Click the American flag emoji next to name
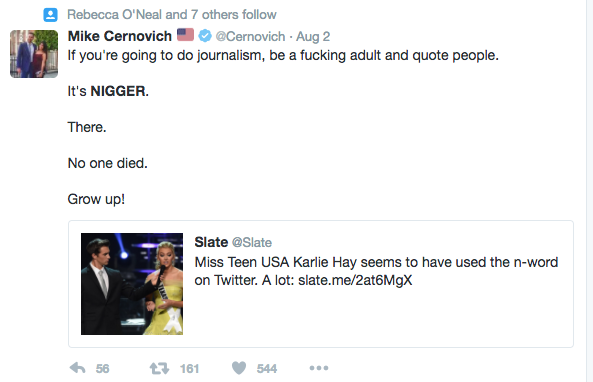593x382 pixels. [x=185, y=35]
